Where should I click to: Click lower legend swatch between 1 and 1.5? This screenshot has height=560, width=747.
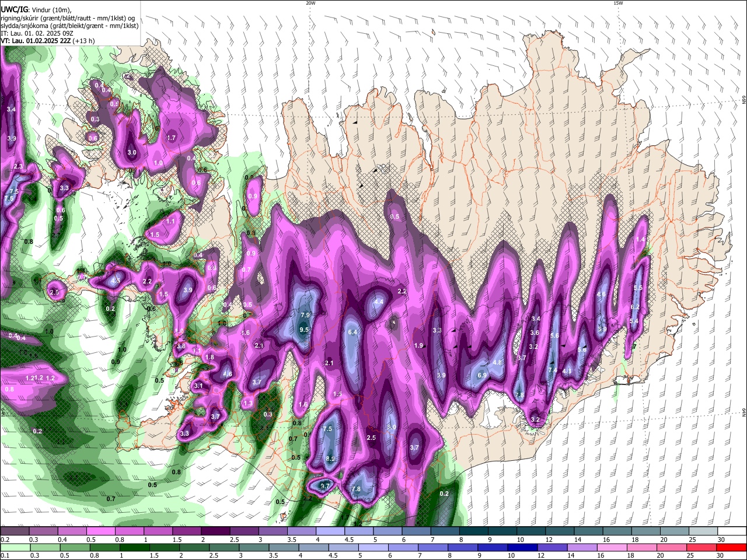coord(134,547)
